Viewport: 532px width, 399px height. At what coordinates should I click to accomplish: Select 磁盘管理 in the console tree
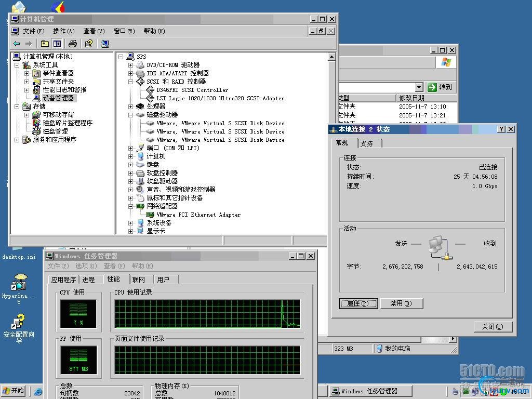click(x=55, y=131)
